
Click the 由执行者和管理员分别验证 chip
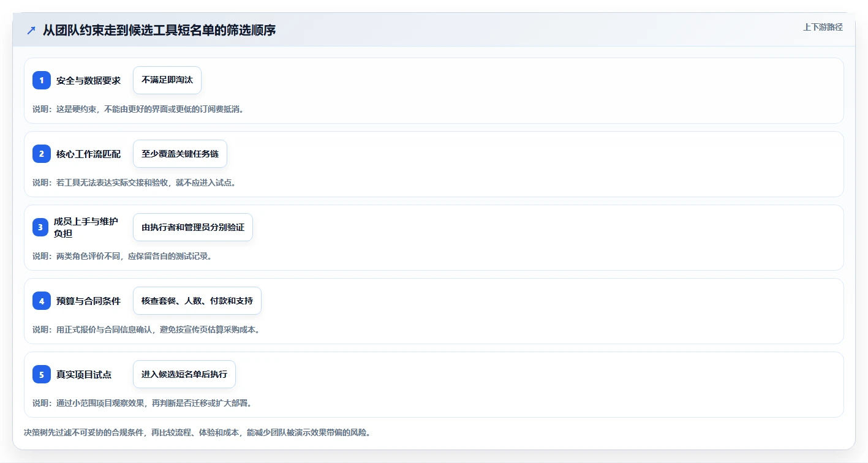pos(193,227)
